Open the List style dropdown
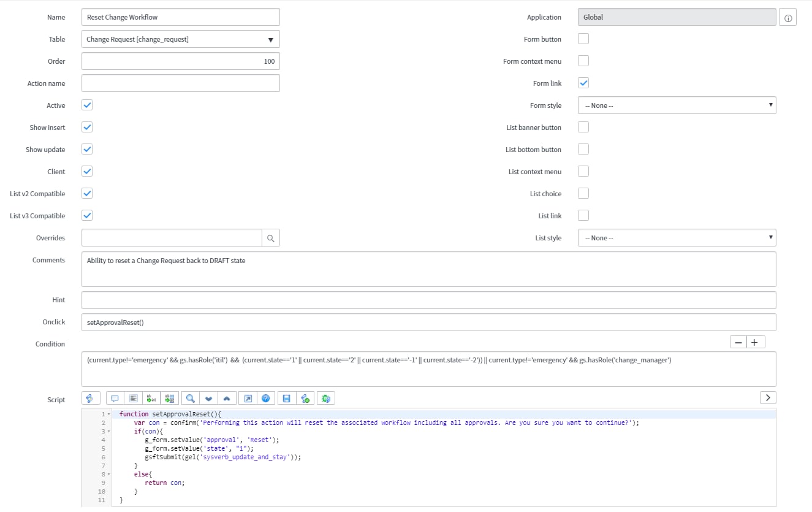Image resolution: width=812 pixels, height=512 pixels. pos(677,238)
